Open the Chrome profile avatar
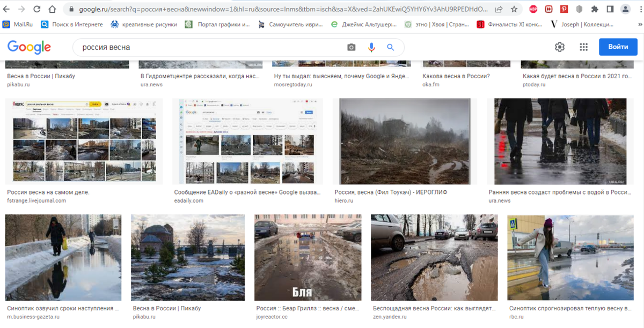Screen dimensions: 644x328 click(626, 9)
